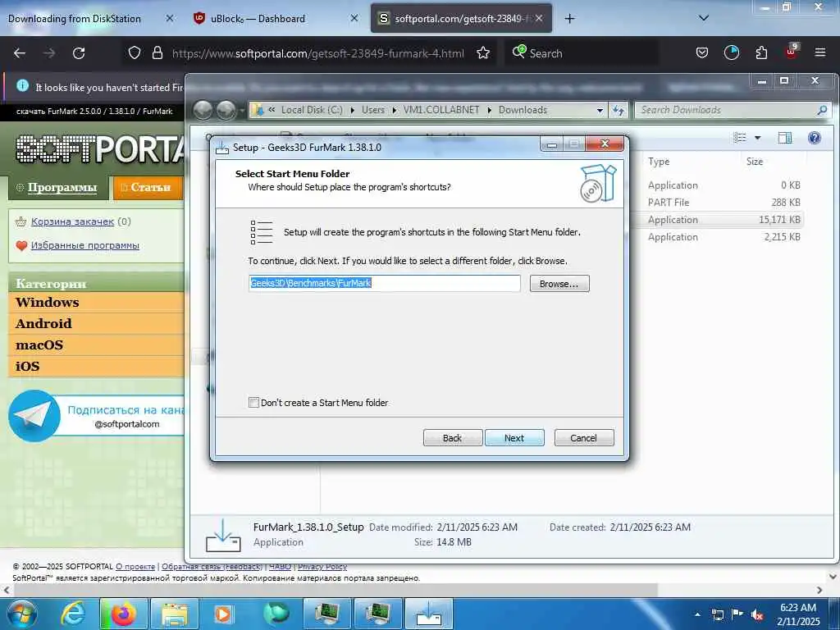Choose the macOS category

[39, 345]
